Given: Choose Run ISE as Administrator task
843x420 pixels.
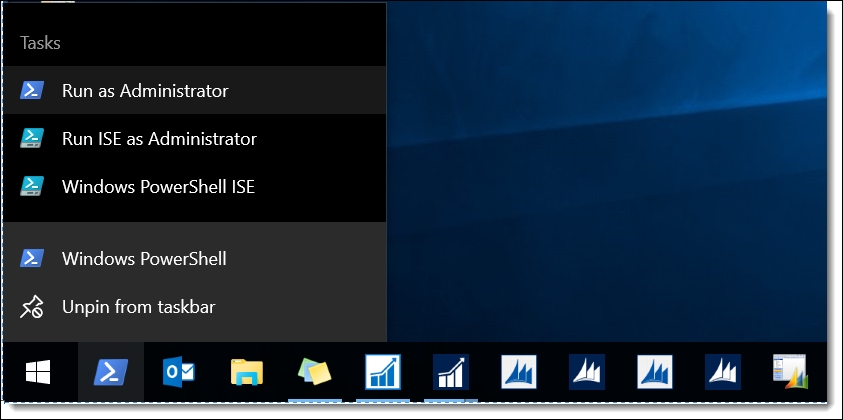Looking at the screenshot, I should click(x=195, y=139).
